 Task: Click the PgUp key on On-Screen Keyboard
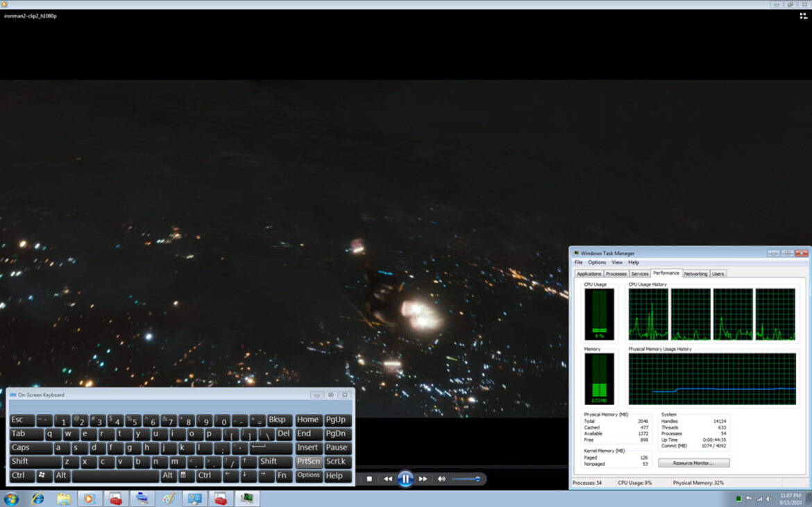[337, 420]
